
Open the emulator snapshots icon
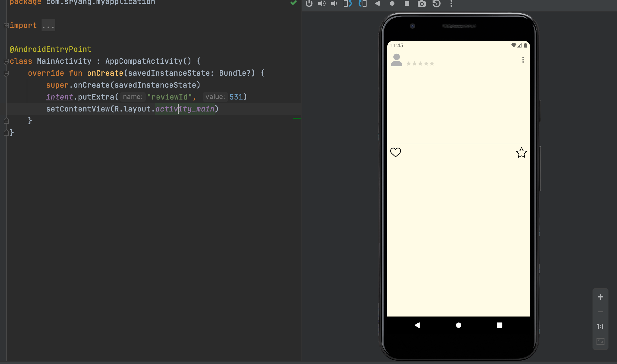[x=436, y=4]
